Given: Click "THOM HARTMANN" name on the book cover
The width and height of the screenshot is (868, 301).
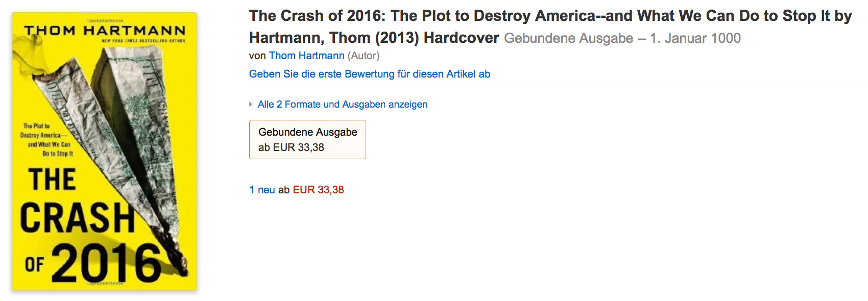Looking at the screenshot, I should 105,31.
